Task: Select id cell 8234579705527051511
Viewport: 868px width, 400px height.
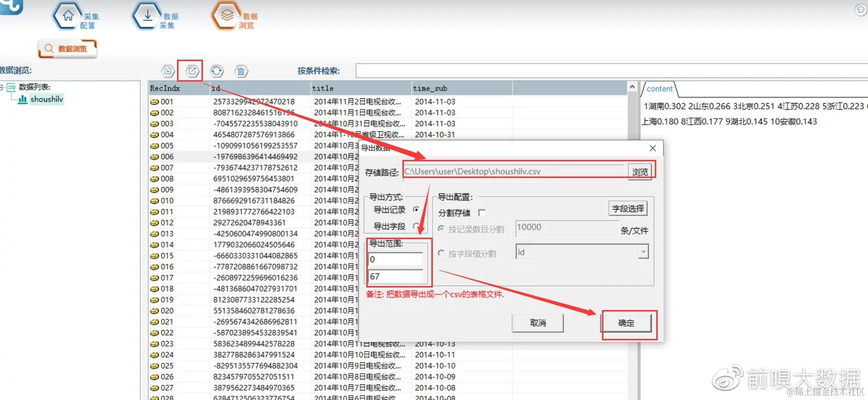Action: tap(254, 377)
